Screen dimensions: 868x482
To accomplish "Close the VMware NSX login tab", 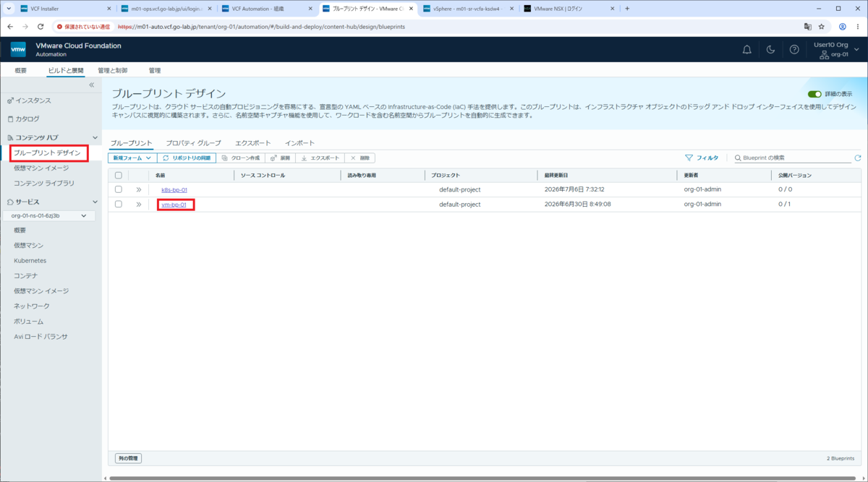I will click(613, 9).
